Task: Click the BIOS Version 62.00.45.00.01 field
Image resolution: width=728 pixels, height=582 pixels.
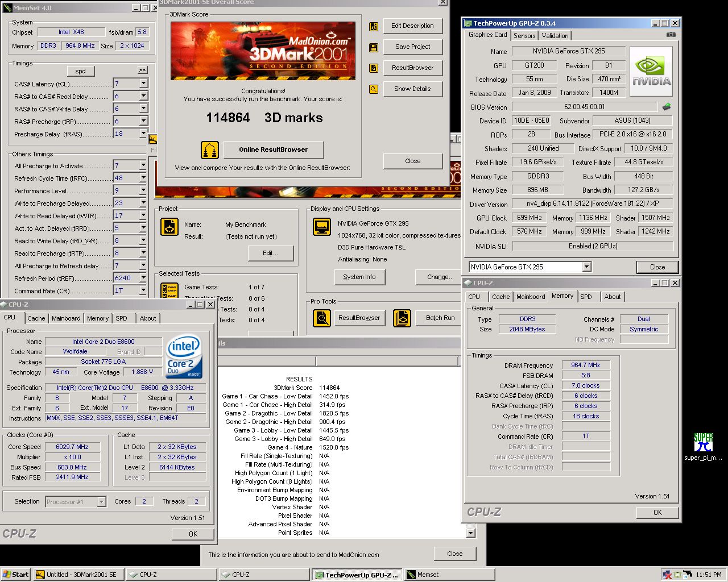Action: [x=585, y=107]
